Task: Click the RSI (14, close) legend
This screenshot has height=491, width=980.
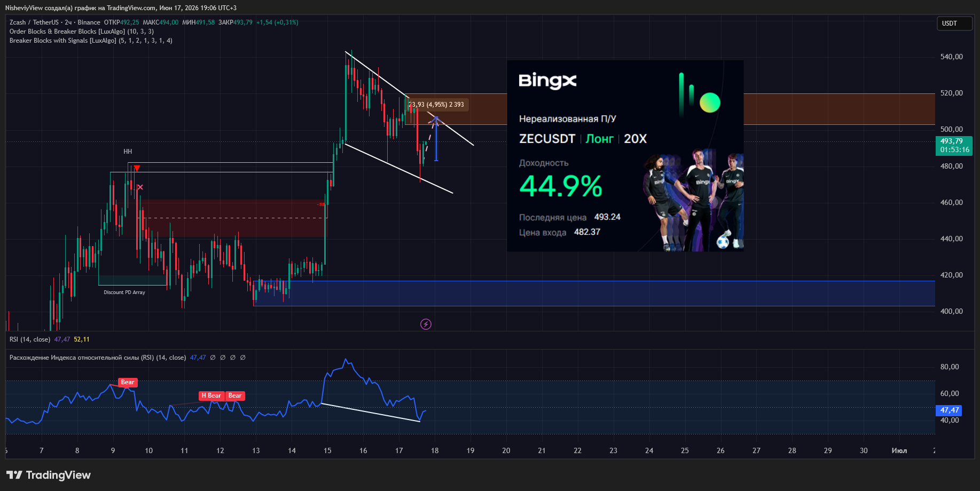Action: 30,339
